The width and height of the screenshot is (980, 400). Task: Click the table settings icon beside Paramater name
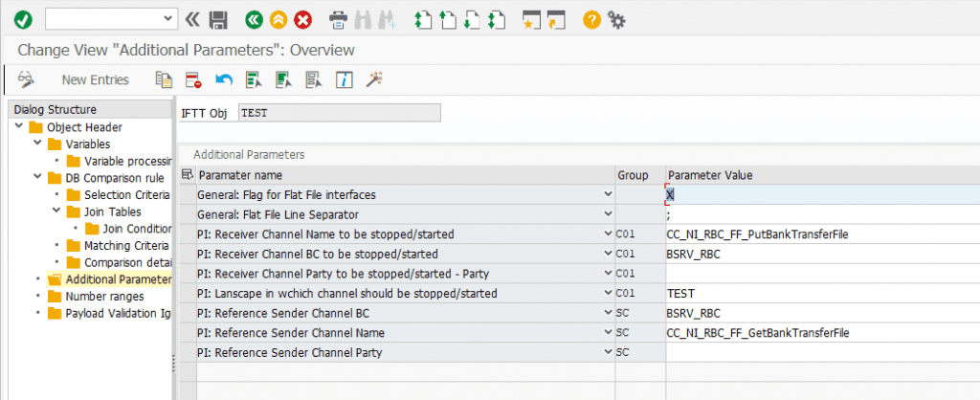(187, 175)
